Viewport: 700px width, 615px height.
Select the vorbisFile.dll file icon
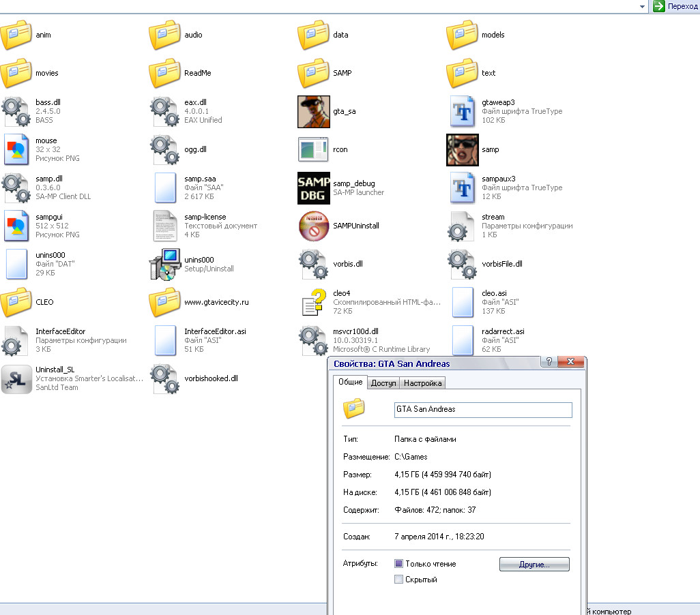point(462,265)
